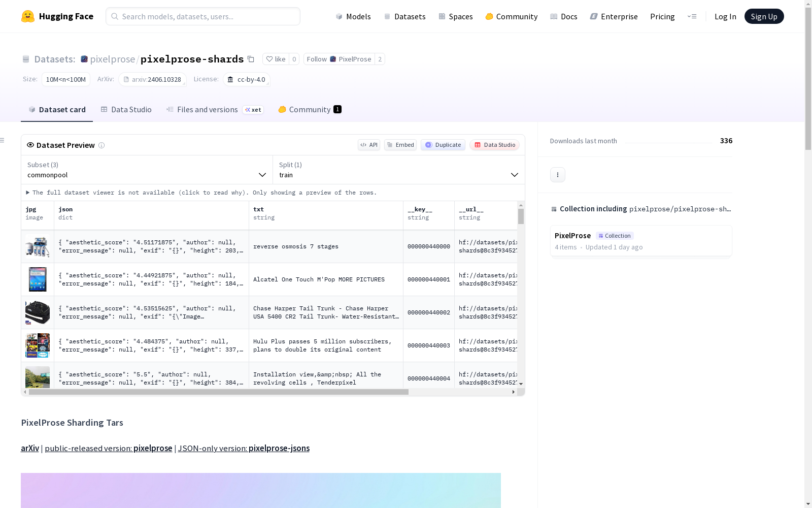Click the PixelProse Sharding Tars heading
This screenshot has width=812, height=508.
click(x=72, y=423)
